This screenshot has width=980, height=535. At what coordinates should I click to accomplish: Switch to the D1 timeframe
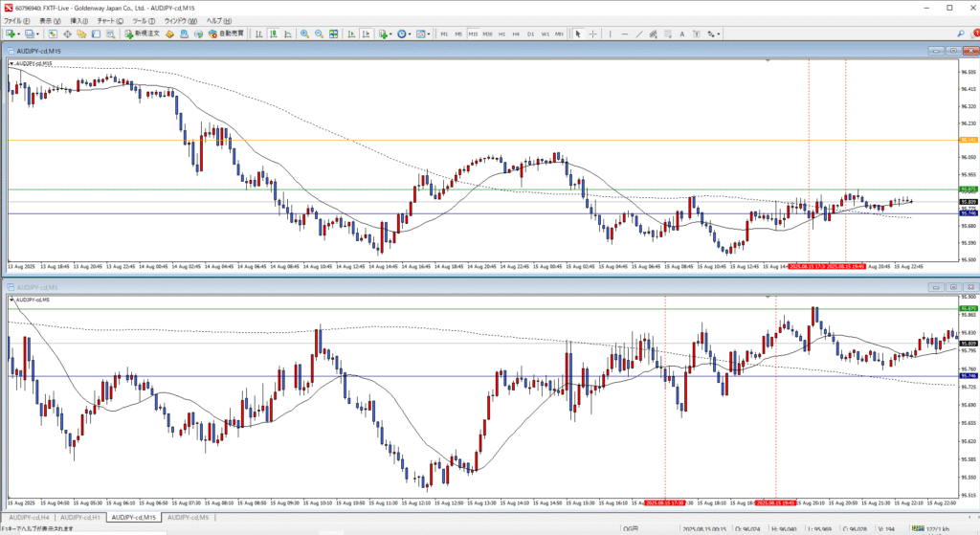530,33
